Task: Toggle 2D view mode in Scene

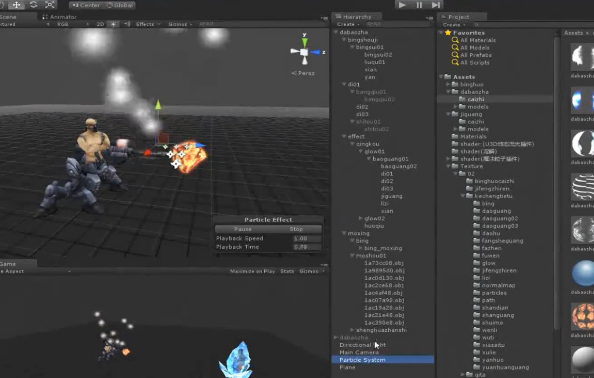Action: pos(100,24)
